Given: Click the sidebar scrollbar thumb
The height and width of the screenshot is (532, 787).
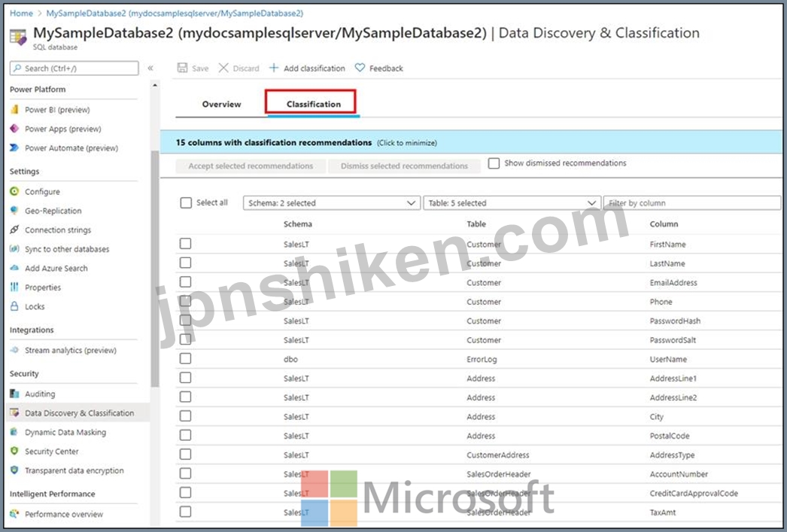Looking at the screenshot, I should pos(154,269).
